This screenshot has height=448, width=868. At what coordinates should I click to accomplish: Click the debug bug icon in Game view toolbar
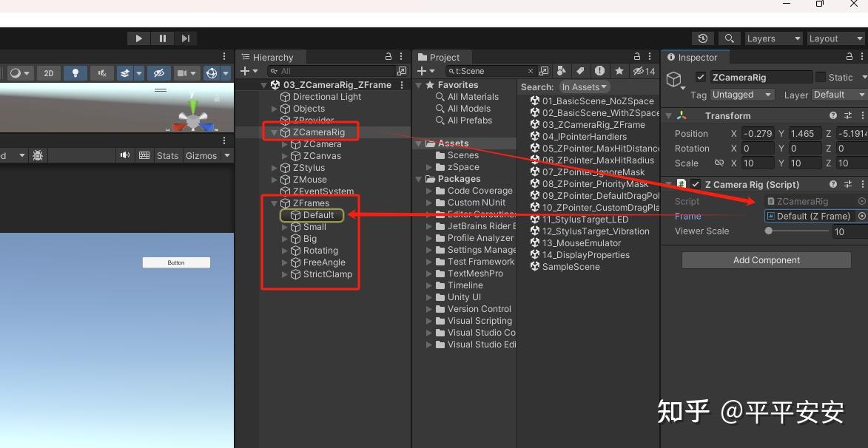[x=38, y=155]
